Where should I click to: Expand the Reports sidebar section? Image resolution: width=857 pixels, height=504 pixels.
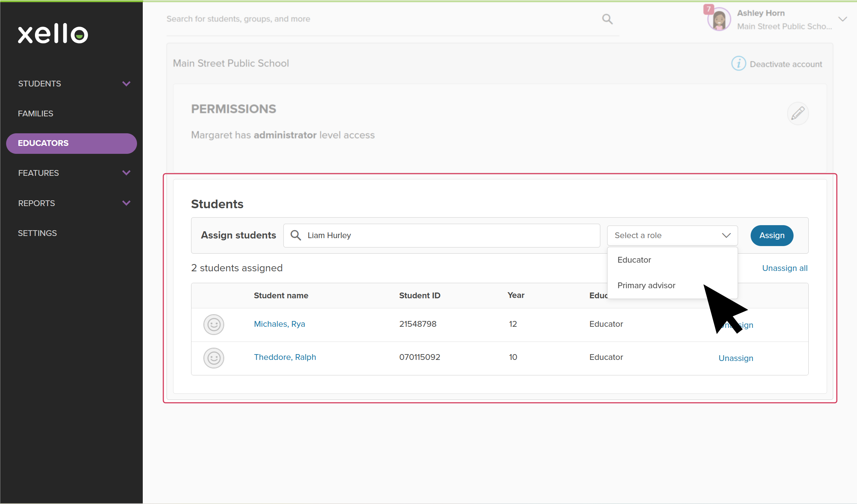point(126,203)
